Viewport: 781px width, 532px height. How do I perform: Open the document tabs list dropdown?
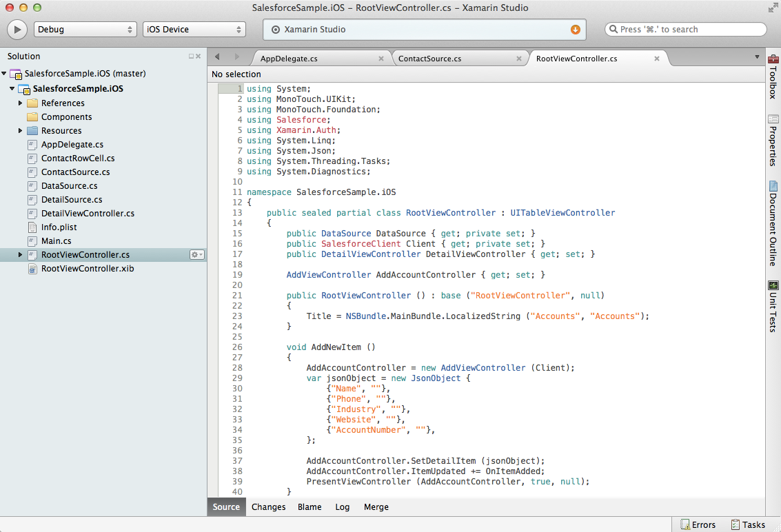757,57
